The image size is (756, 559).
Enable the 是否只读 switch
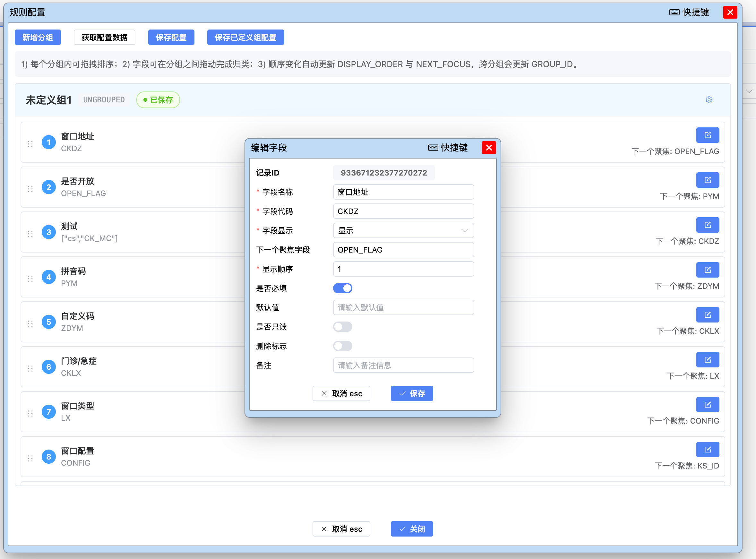point(342,327)
